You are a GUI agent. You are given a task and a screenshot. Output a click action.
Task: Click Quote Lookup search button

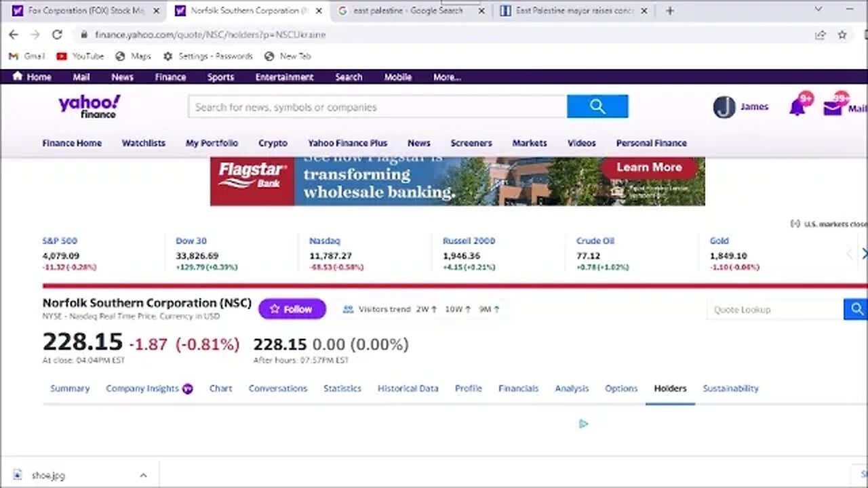[856, 309]
